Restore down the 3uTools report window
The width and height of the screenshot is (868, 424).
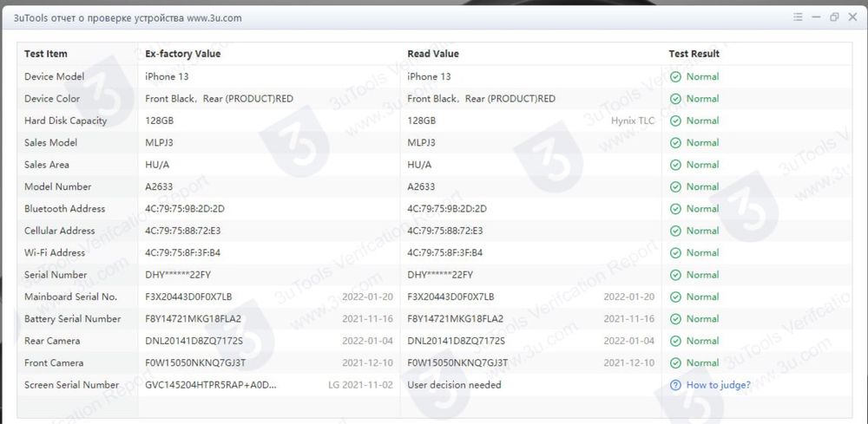834,17
